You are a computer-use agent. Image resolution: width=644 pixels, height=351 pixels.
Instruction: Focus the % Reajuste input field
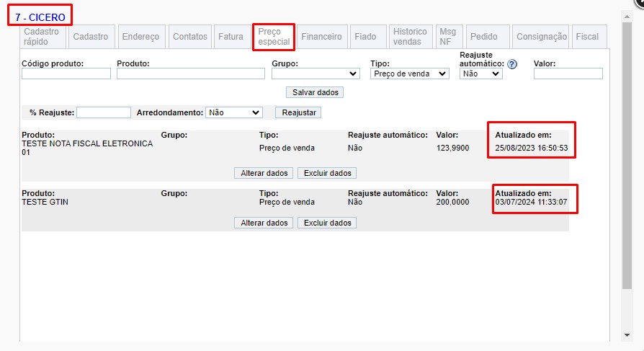click(104, 112)
